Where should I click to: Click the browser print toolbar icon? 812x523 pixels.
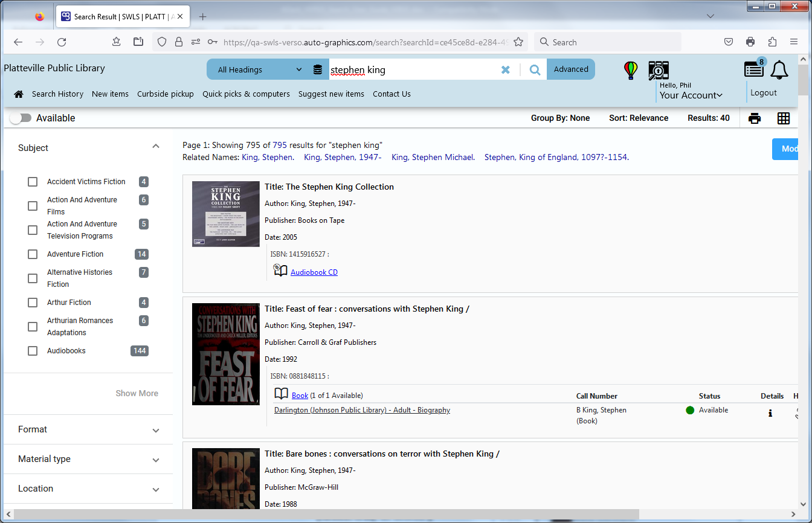coord(750,42)
